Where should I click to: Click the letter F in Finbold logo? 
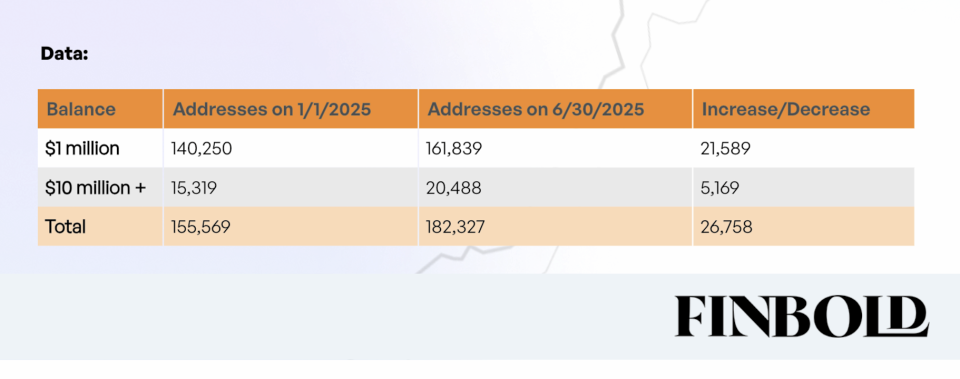tap(692, 316)
